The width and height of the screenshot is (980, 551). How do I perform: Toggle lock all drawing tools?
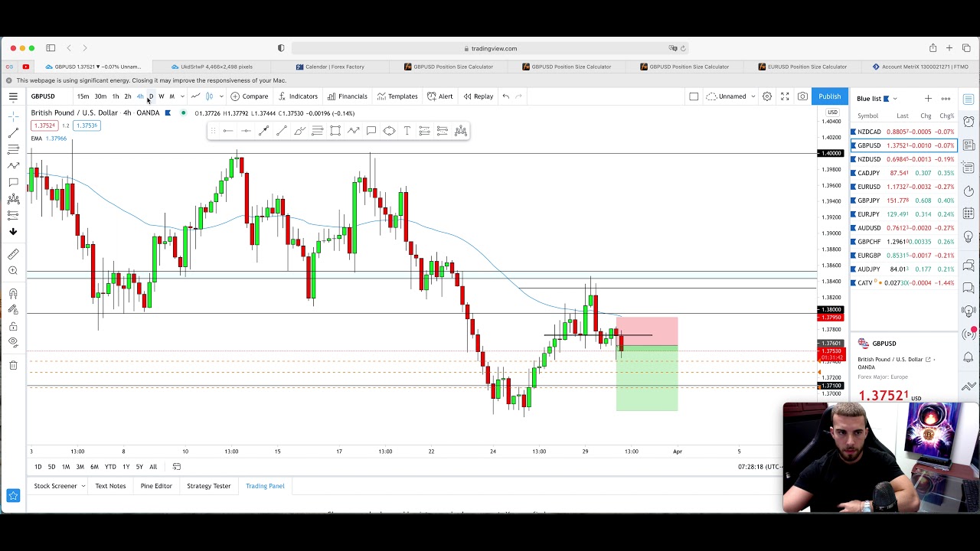13,326
